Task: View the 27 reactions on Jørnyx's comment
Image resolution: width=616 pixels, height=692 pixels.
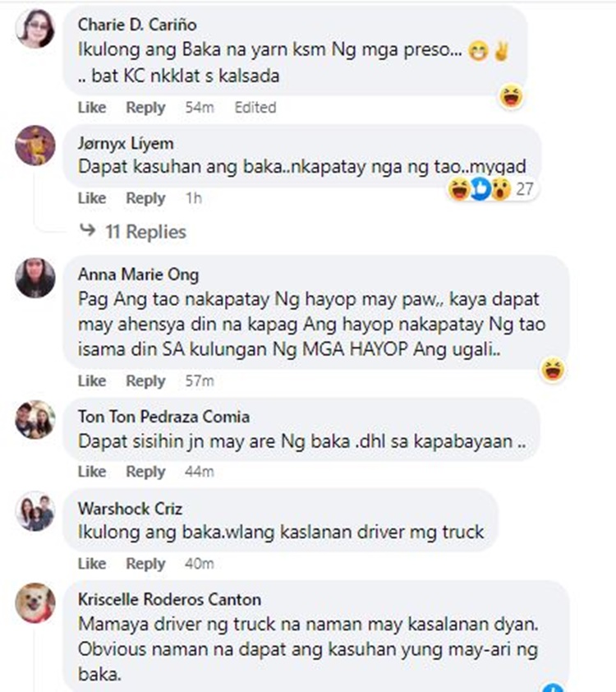Action: (x=491, y=189)
